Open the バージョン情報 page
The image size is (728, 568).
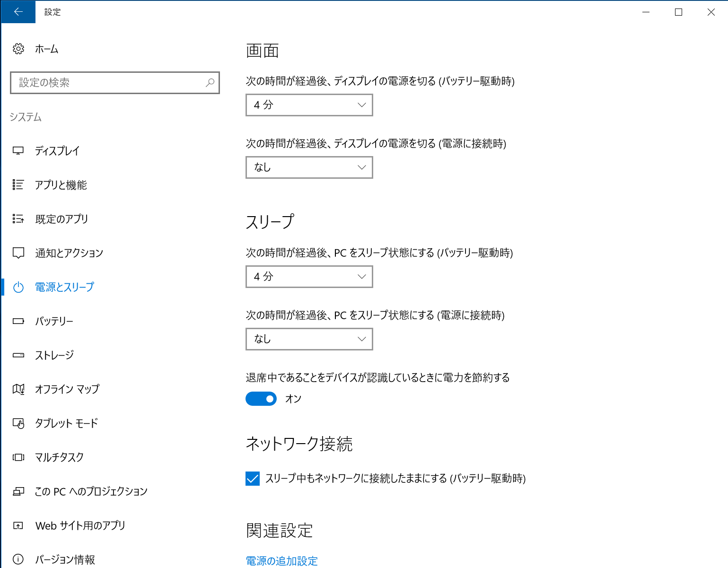click(x=66, y=559)
